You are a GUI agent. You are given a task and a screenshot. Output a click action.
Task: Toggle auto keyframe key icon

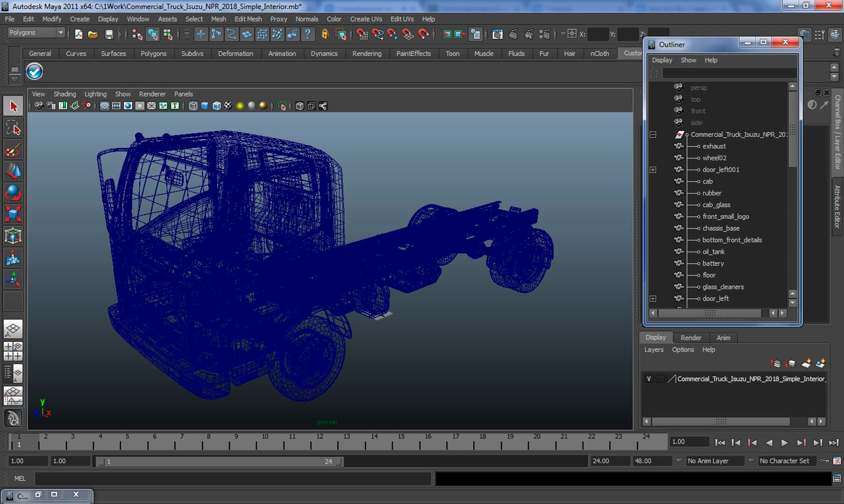824,461
